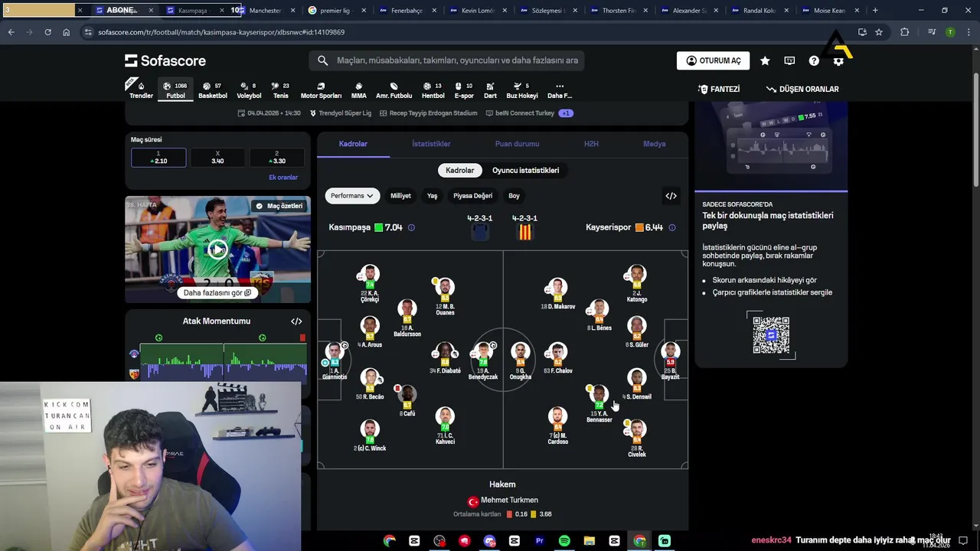Expand the Performans dropdown

352,196
